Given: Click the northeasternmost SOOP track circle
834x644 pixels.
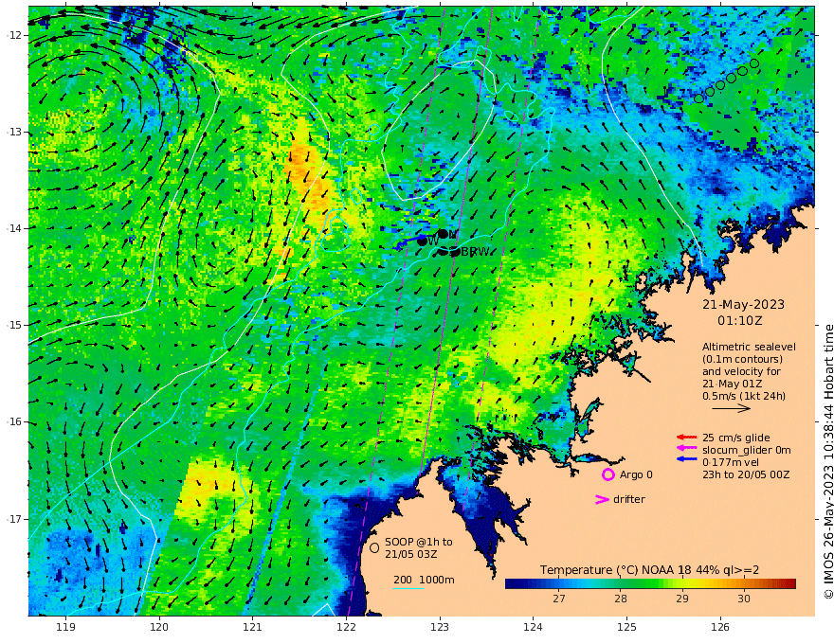Looking at the screenshot, I should [x=754, y=63].
